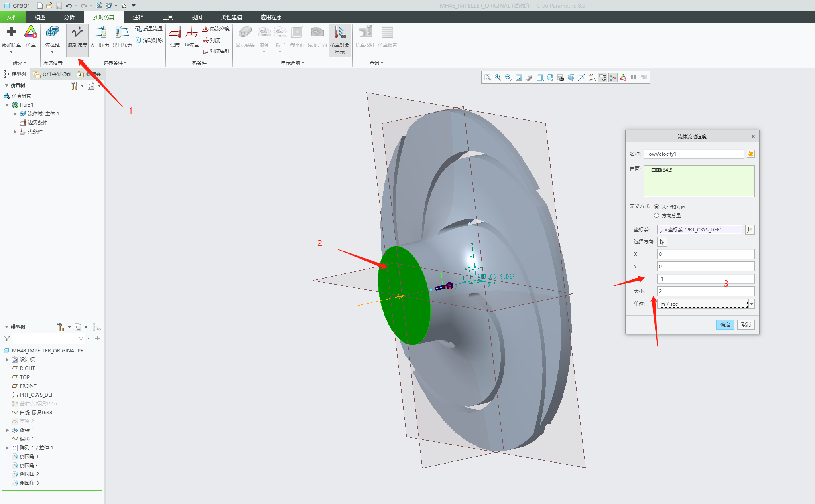Click the 大小 magnitude input field
815x504 pixels.
705,291
